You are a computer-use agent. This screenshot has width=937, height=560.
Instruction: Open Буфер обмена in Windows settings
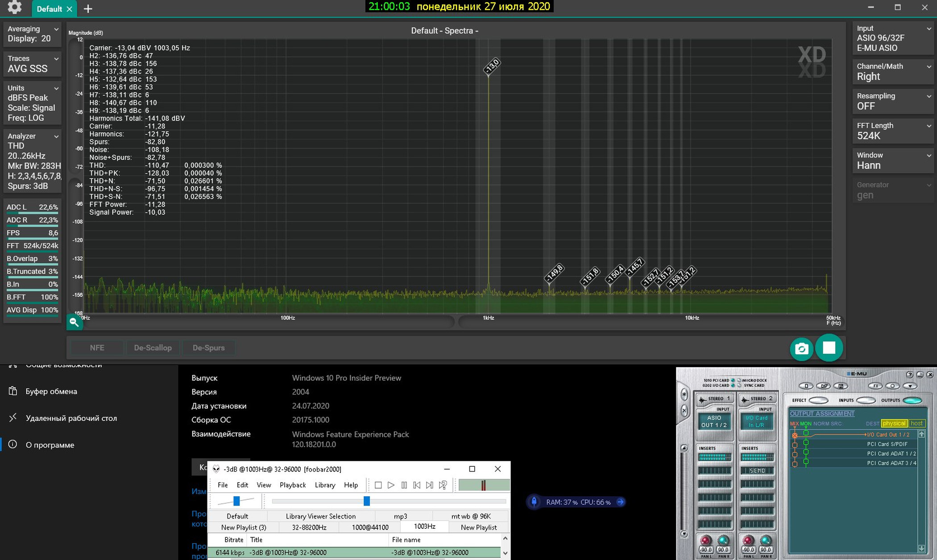click(51, 391)
